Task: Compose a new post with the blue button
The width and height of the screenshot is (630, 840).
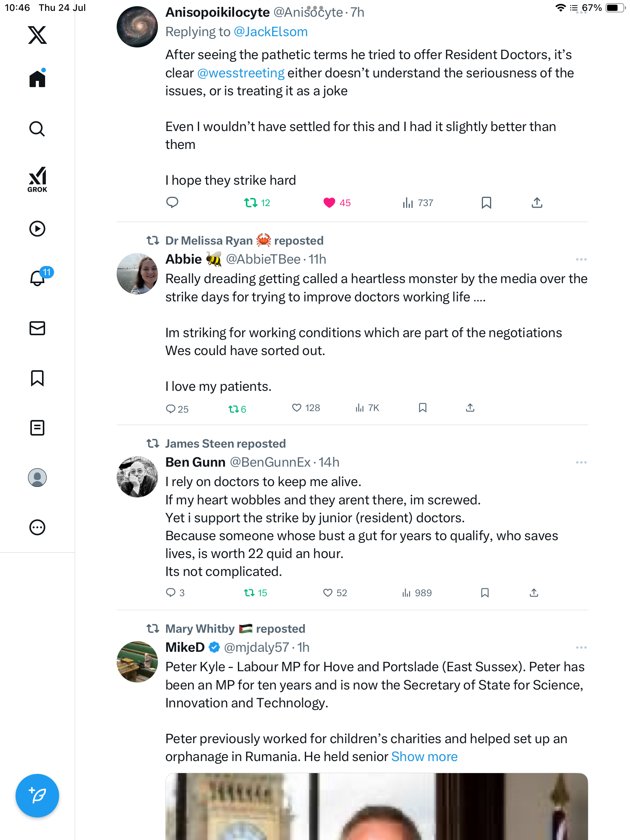Action: 37,796
